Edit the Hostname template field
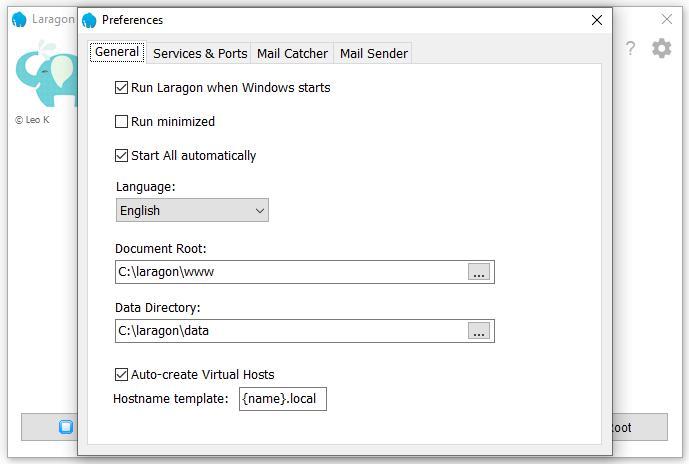Screen dimensions: 689x464 (283, 399)
